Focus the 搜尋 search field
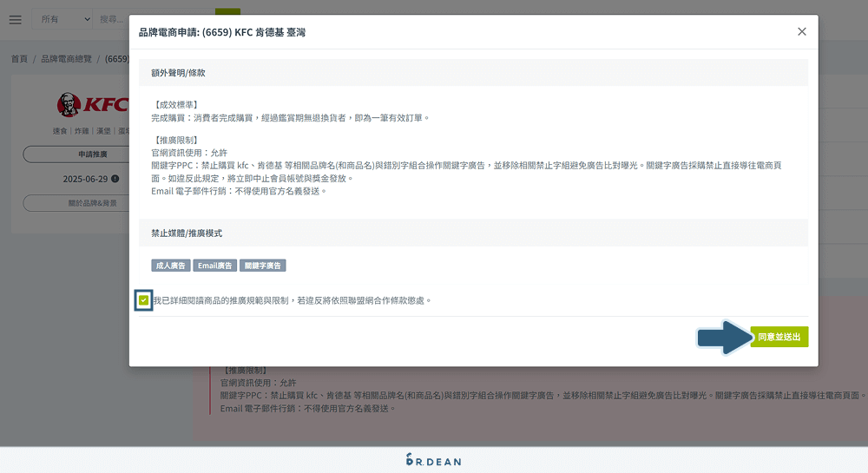Image resolution: width=868 pixels, height=473 pixels. click(x=111, y=19)
